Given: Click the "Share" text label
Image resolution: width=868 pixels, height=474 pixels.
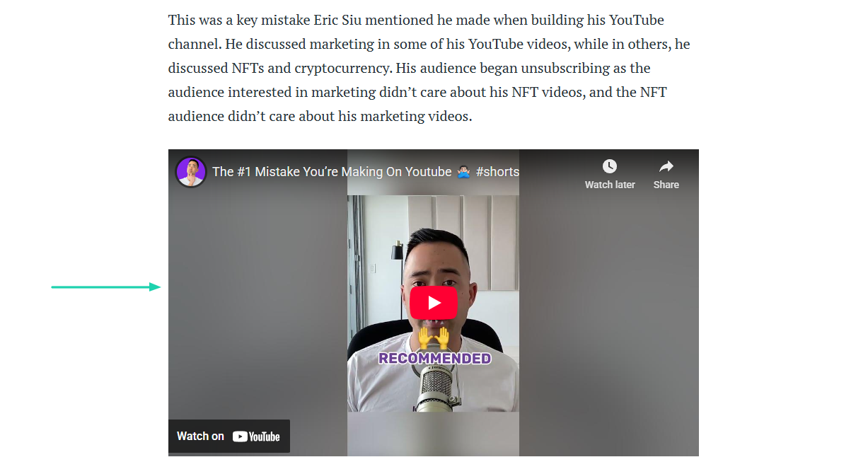Looking at the screenshot, I should [666, 185].
